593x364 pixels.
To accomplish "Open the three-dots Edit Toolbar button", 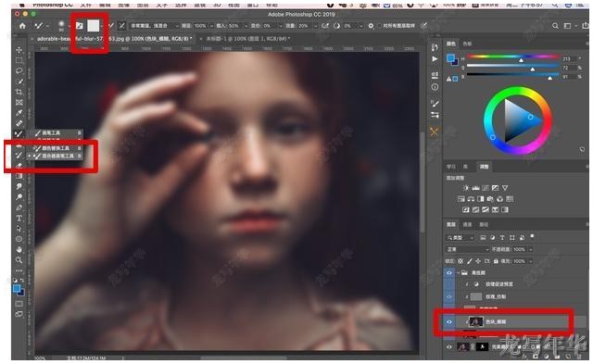I will 19,270.
